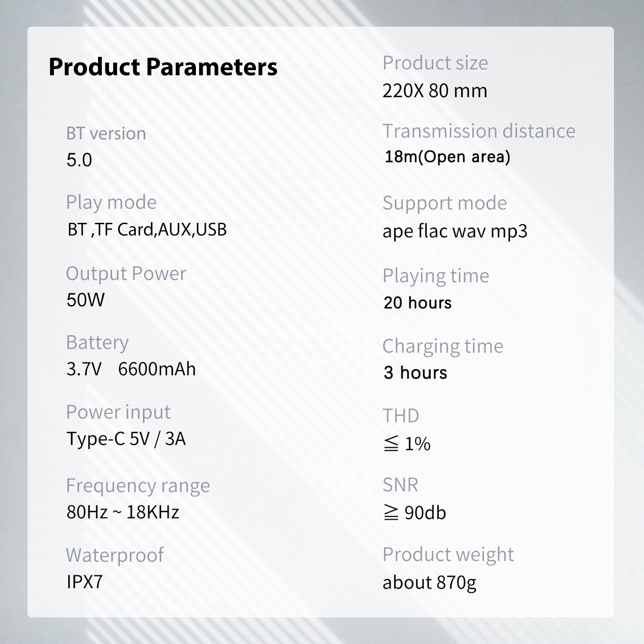Click the 3 hours charging time value
The image size is (644, 644).
[415, 373]
